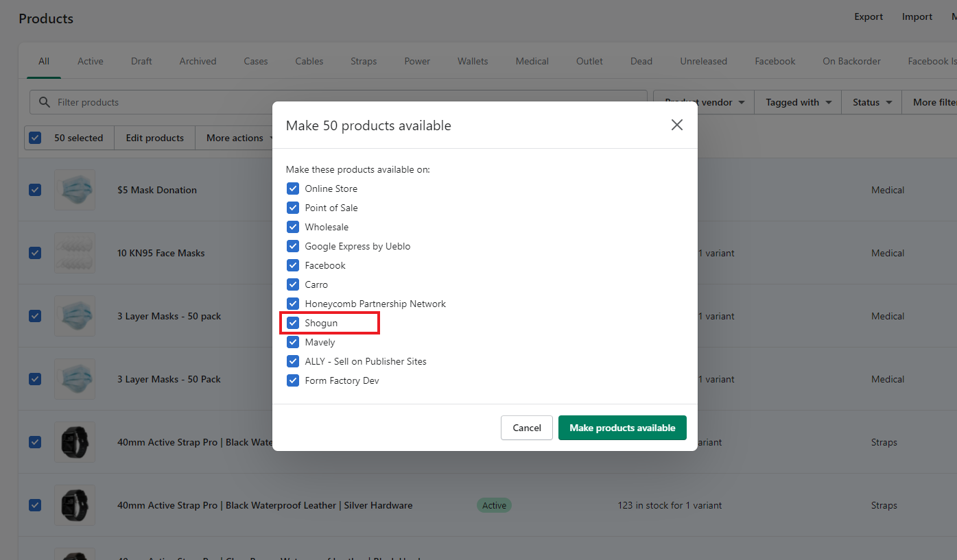
Task: Click the Active status badge
Action: (494, 505)
